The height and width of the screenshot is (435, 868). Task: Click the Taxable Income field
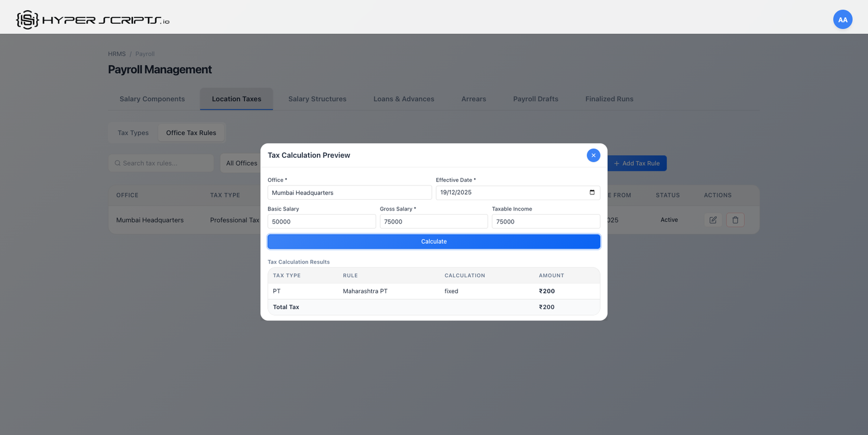545,222
